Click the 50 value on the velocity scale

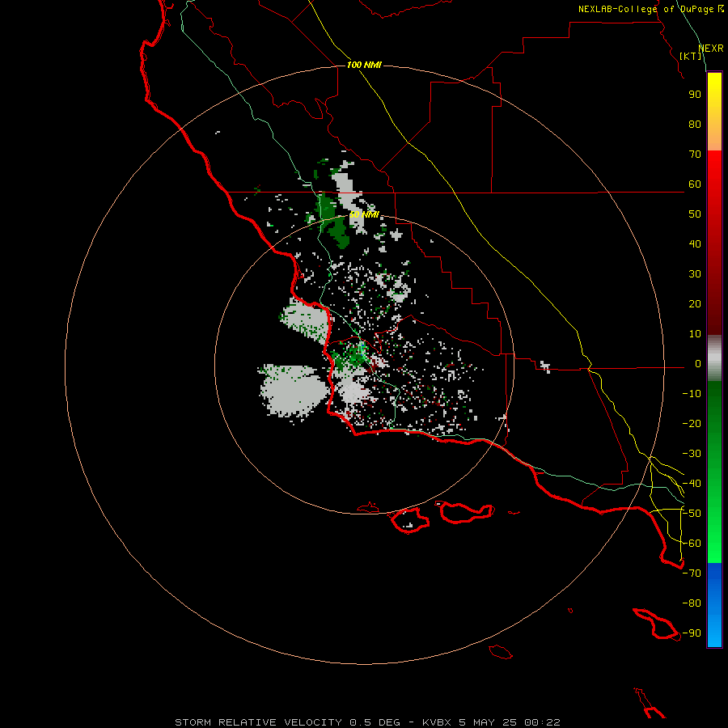(695, 214)
